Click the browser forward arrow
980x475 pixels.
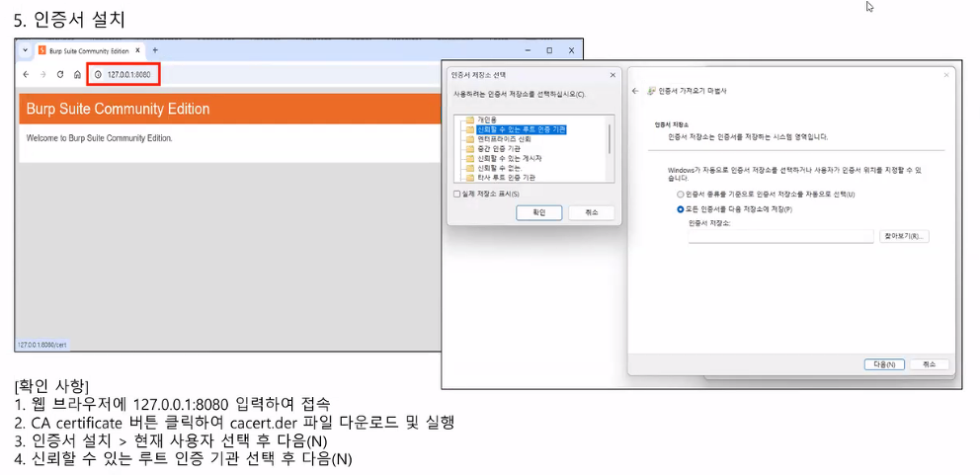point(43,74)
